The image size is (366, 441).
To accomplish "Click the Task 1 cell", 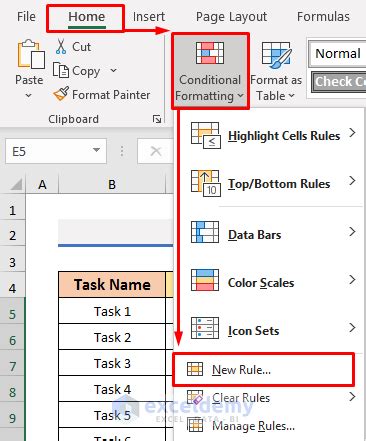I will point(112,311).
